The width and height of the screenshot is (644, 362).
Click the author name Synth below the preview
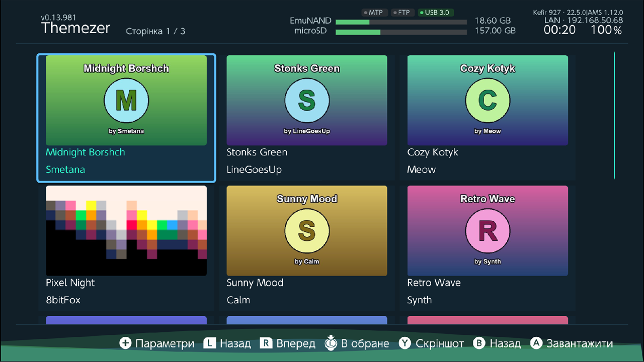[x=420, y=300]
